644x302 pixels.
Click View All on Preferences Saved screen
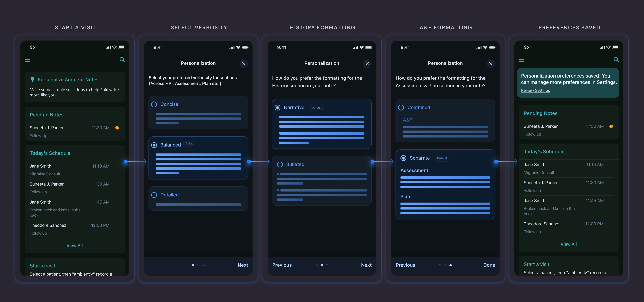point(568,244)
